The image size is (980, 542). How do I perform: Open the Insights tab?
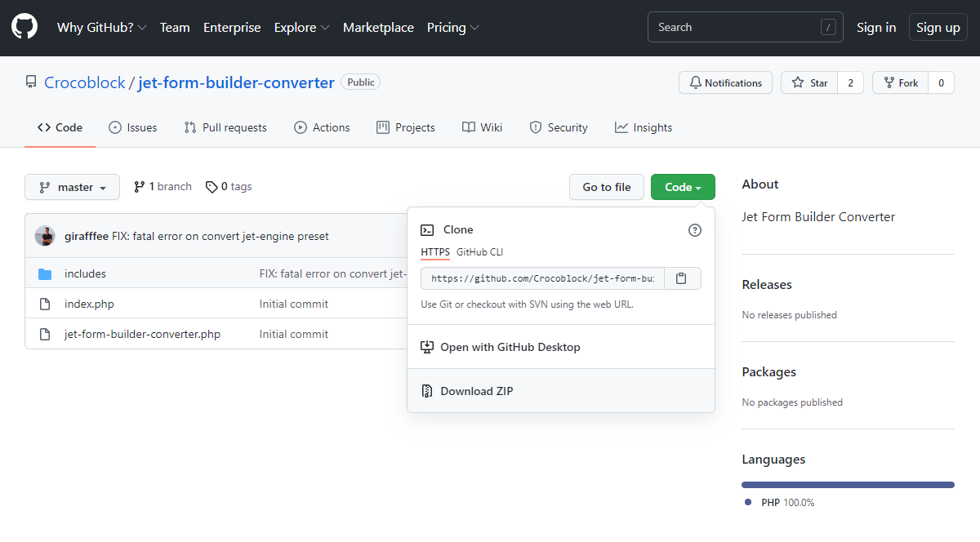(x=644, y=127)
